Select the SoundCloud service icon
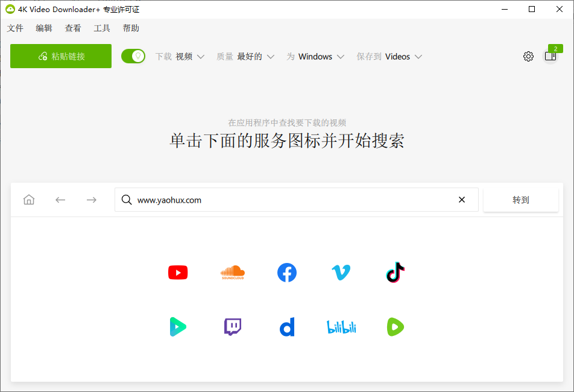This screenshot has height=392, width=574. (x=232, y=273)
